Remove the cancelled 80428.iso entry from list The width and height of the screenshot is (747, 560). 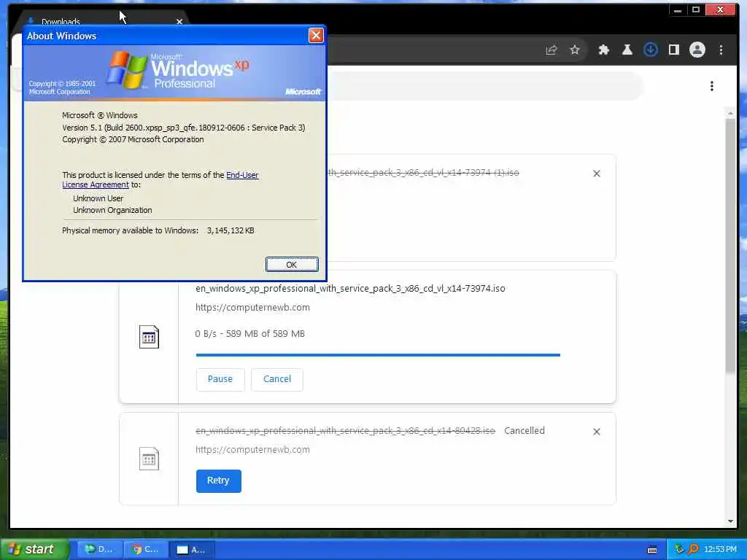(597, 432)
